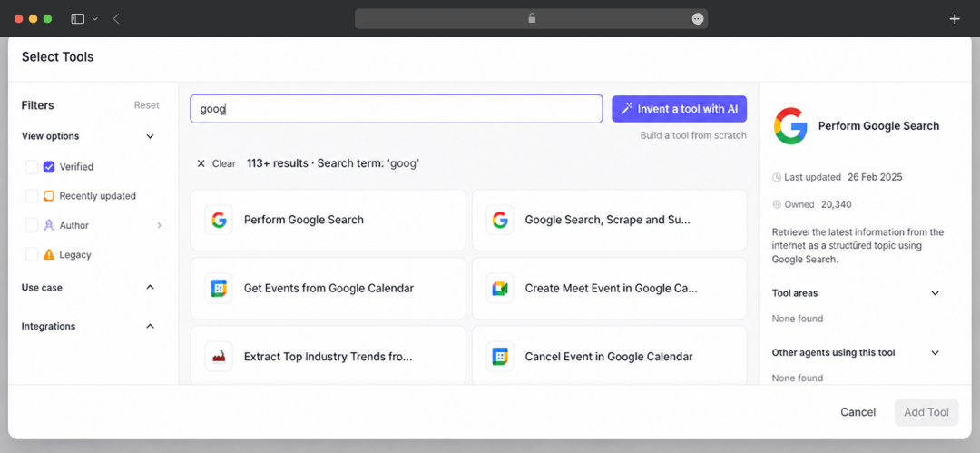Click the calendar icon on Cancel Event card
Viewport: 980px width, 453px height.
499,357
